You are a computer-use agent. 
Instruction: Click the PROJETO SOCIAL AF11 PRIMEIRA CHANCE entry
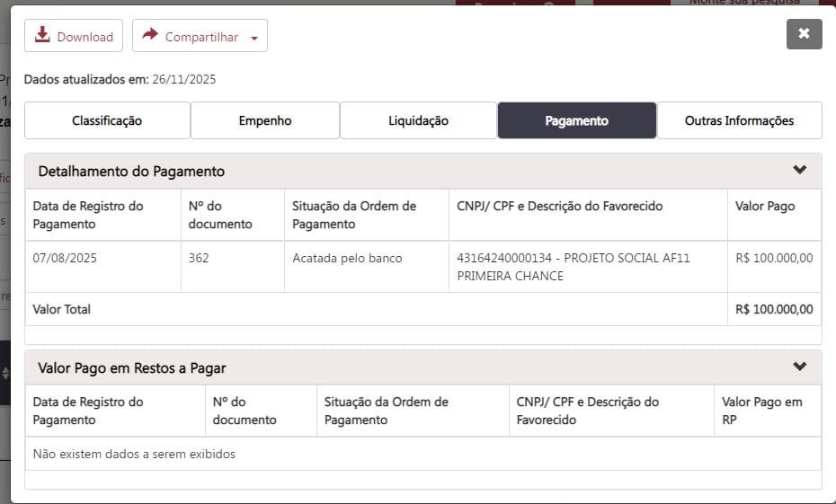coord(573,267)
